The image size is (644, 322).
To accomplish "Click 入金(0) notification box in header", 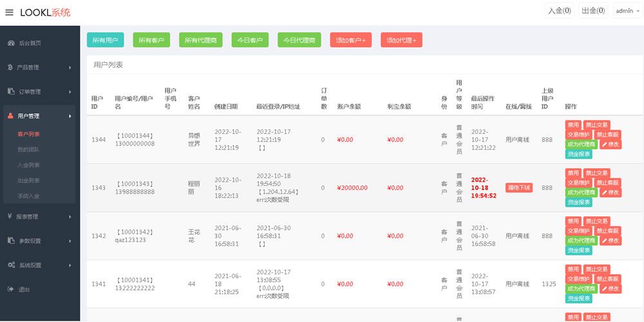I will 559,11.
